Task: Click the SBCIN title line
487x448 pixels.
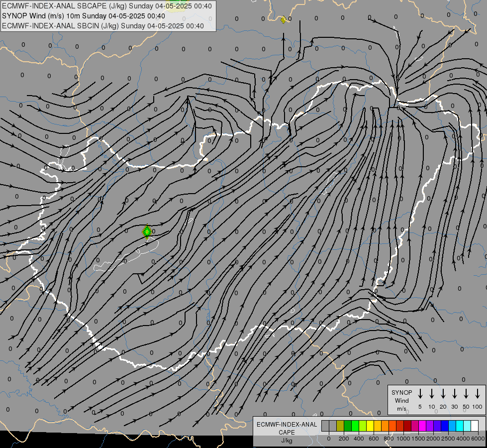Action: [103, 26]
